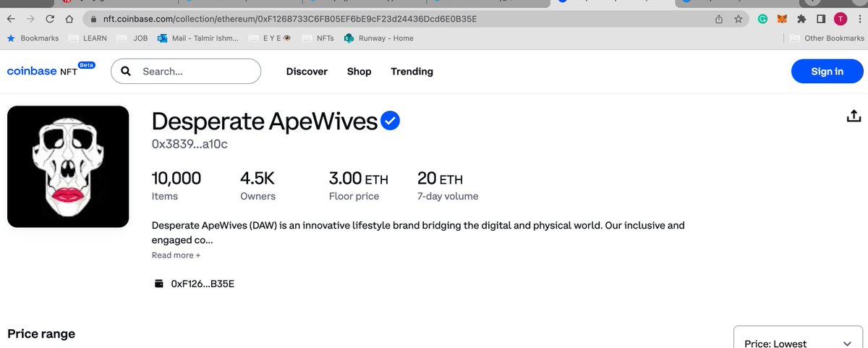Open the Discover menu item
Image resolution: width=868 pixels, height=348 pixels.
pos(307,72)
